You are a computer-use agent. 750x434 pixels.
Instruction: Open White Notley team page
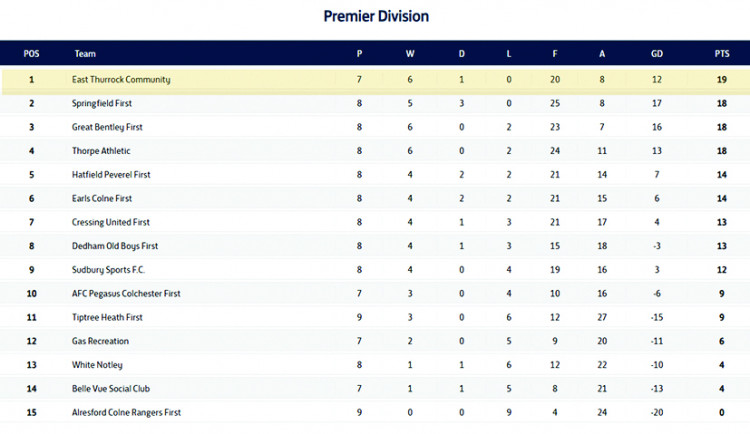click(98, 365)
